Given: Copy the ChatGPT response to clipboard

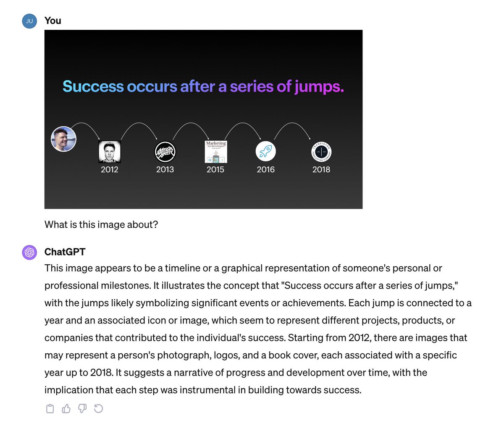Looking at the screenshot, I should click(50, 409).
